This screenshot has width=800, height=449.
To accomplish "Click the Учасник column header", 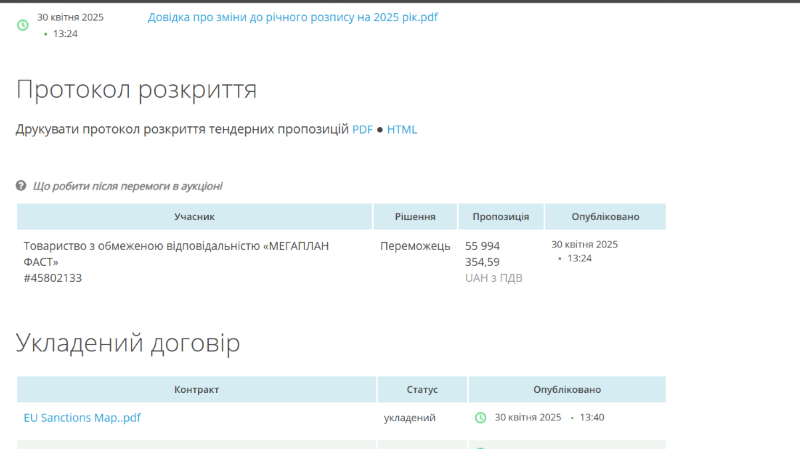I will pos(194,217).
